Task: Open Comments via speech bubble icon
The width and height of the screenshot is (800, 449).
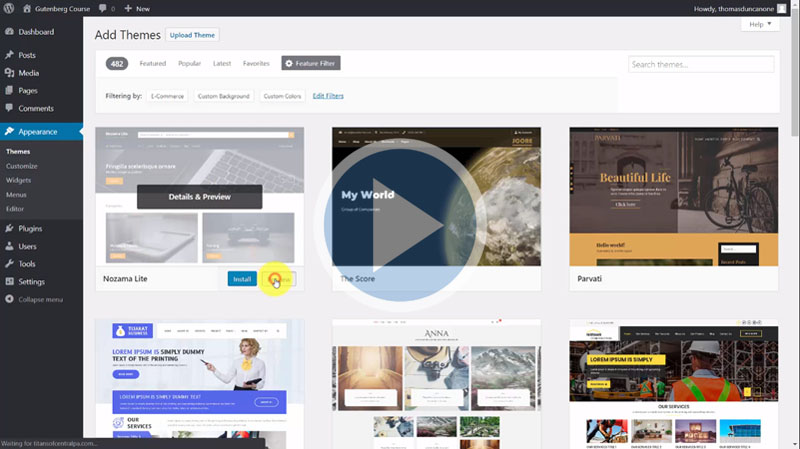Action: (9, 108)
